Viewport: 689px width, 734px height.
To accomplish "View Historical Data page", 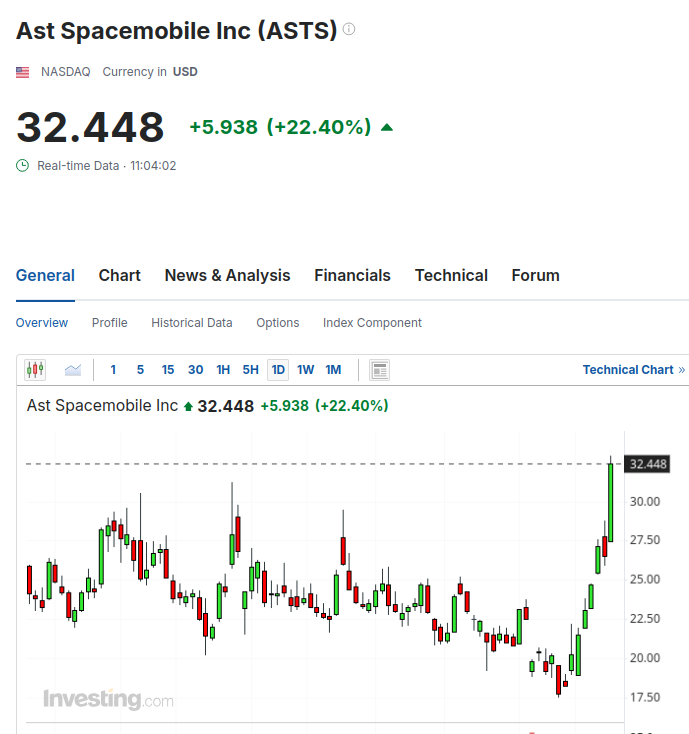I will (191, 323).
